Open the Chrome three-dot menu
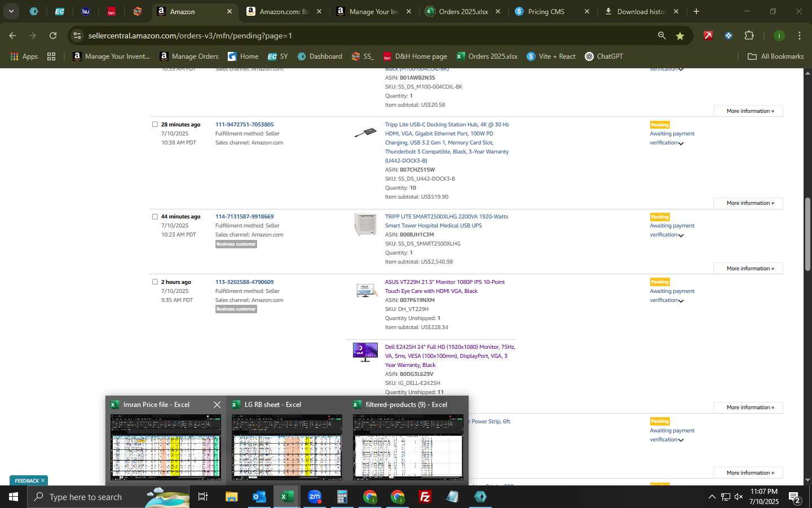 800,36
